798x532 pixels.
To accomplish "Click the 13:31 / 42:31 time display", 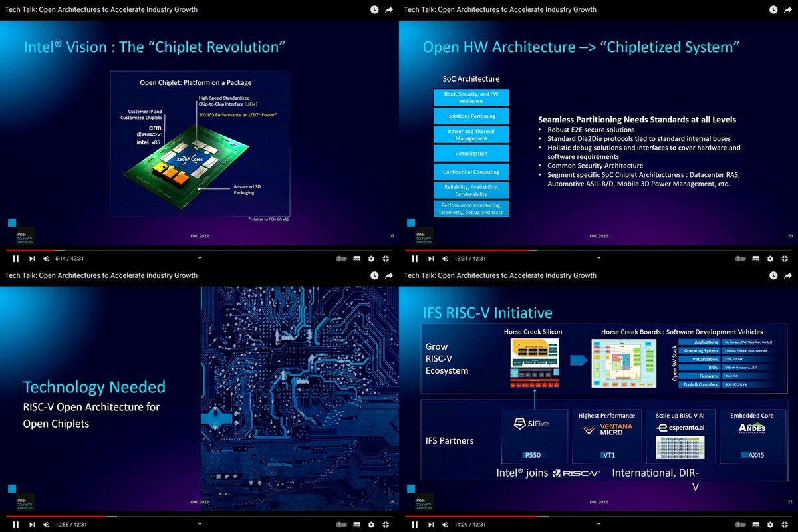I will (470, 259).
